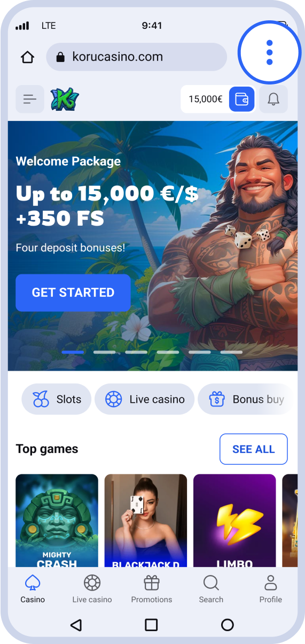Open notifications bell

tap(273, 99)
